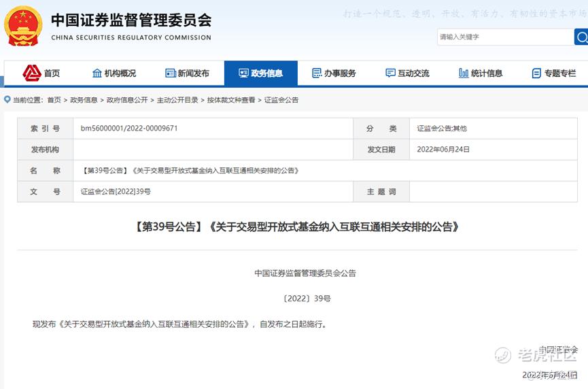Viewport: 588px width, 389px height.
Task: Click the 主题词 table label
Action: tap(381, 192)
